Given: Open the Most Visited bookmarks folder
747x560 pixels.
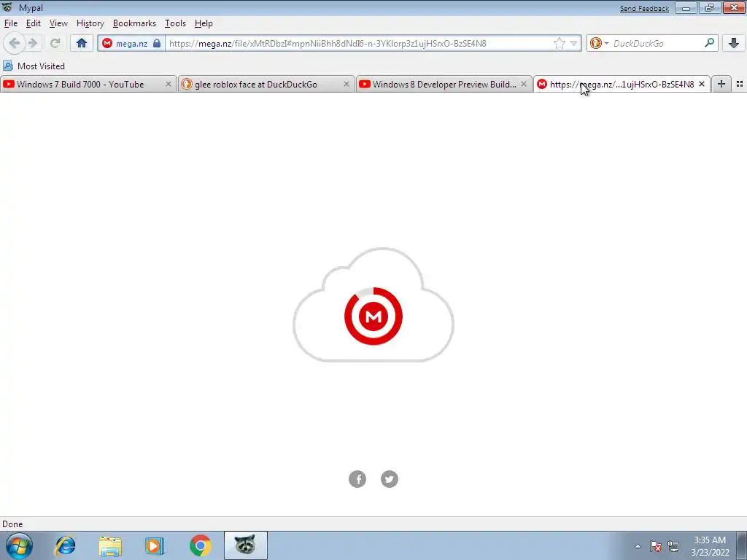Looking at the screenshot, I should point(34,66).
